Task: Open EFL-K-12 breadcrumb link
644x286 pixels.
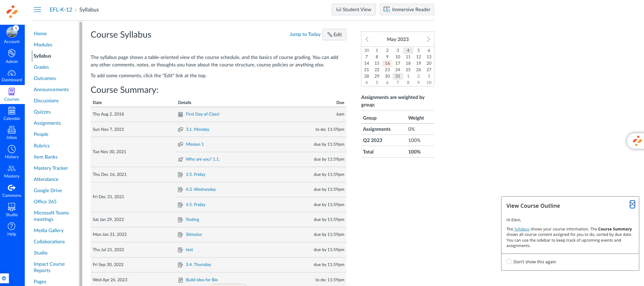Action: pos(61,9)
